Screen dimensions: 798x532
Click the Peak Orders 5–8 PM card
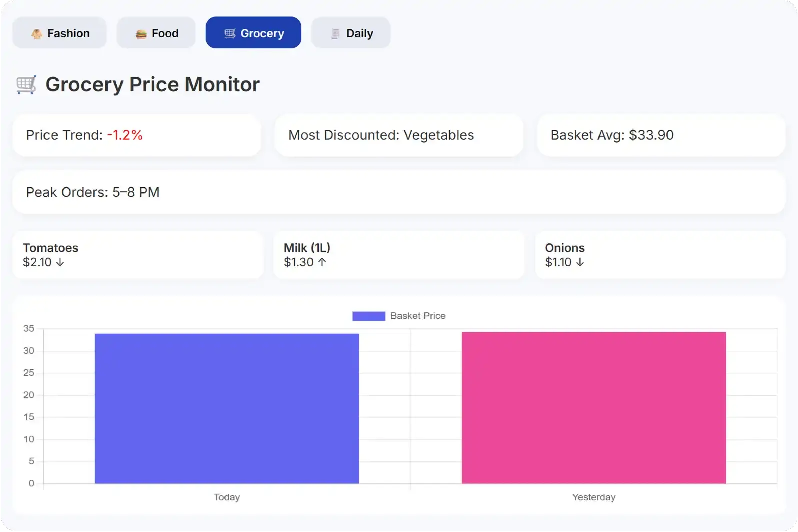pos(399,192)
